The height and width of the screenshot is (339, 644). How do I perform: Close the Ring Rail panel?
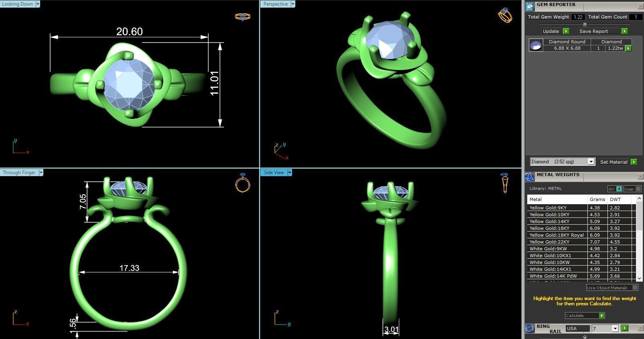click(x=640, y=328)
